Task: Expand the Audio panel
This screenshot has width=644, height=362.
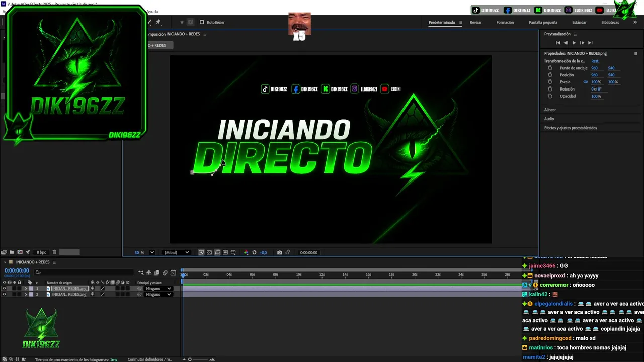Action: point(549,119)
